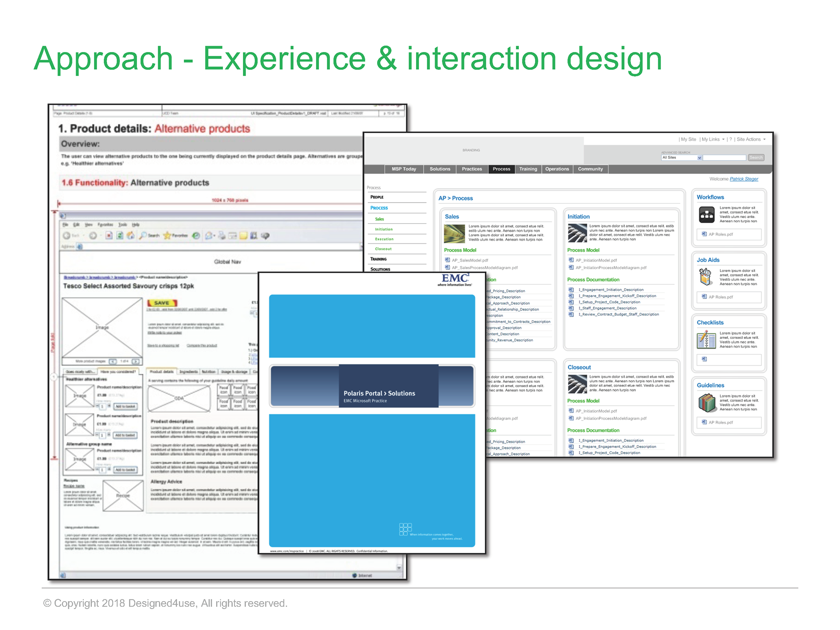840x630 pixels.
Task: Select the MSP Today navigation tab
Action: [403, 169]
